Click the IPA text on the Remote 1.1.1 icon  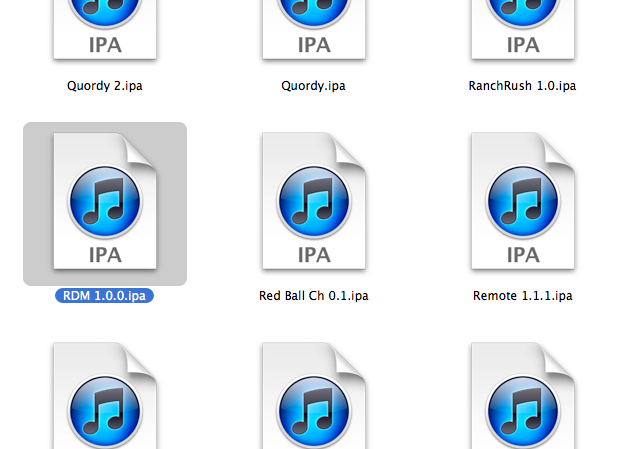pyautogui.click(x=522, y=255)
